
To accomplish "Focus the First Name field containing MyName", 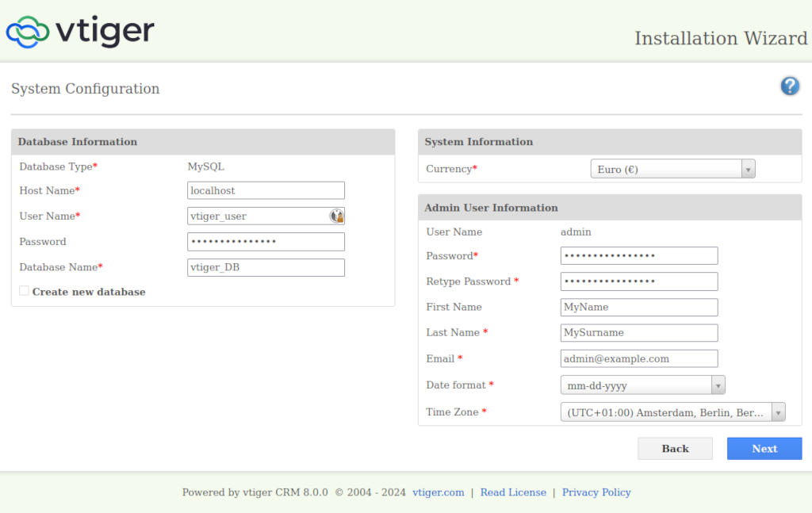I will tap(639, 307).
